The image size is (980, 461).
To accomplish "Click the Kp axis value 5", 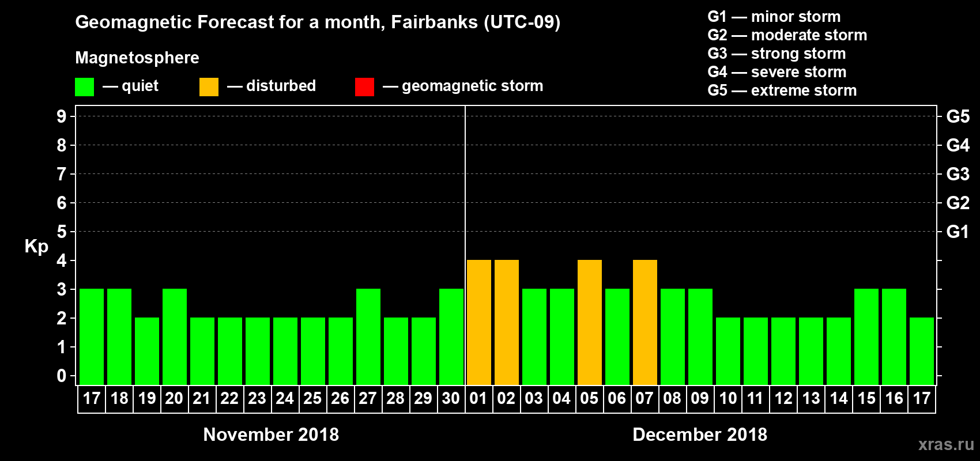I will click(62, 232).
